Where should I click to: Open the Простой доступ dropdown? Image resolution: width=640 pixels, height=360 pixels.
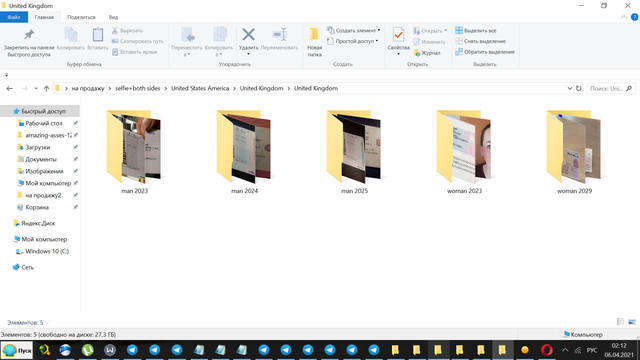pyautogui.click(x=353, y=41)
